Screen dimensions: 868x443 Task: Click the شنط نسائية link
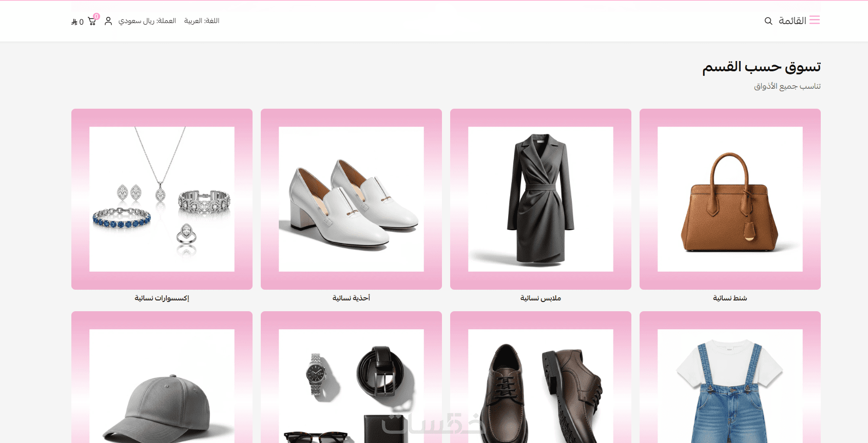click(x=730, y=298)
